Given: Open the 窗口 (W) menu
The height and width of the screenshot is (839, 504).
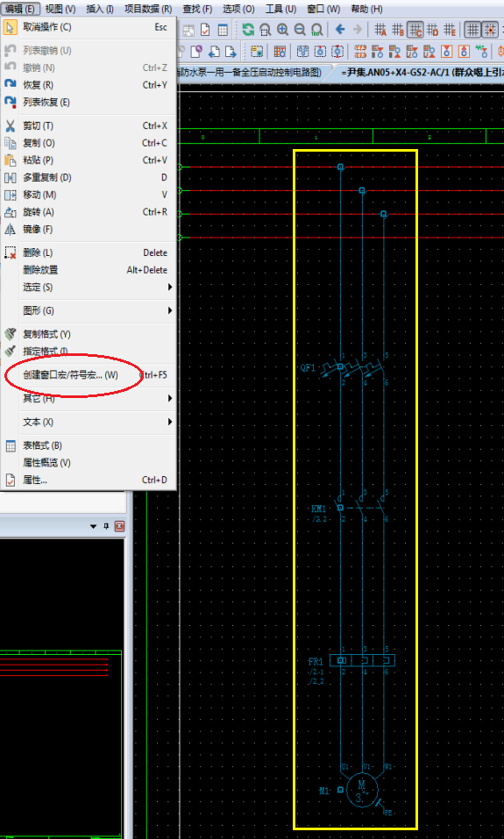Looking at the screenshot, I should pos(323,9).
